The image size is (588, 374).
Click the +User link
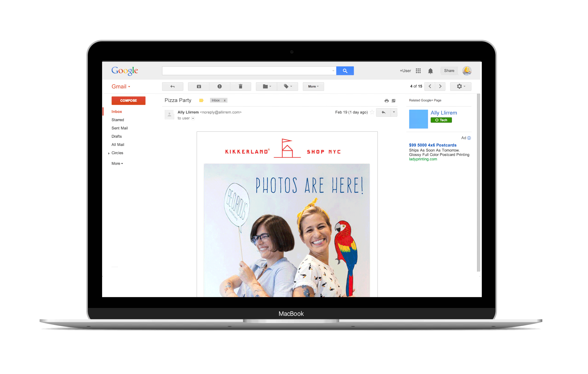tap(405, 71)
